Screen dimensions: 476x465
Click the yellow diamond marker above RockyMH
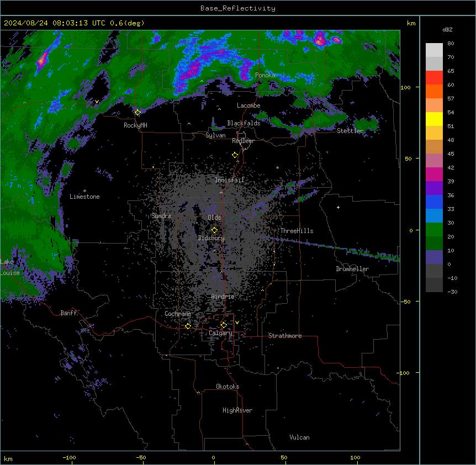pyautogui.click(x=138, y=112)
